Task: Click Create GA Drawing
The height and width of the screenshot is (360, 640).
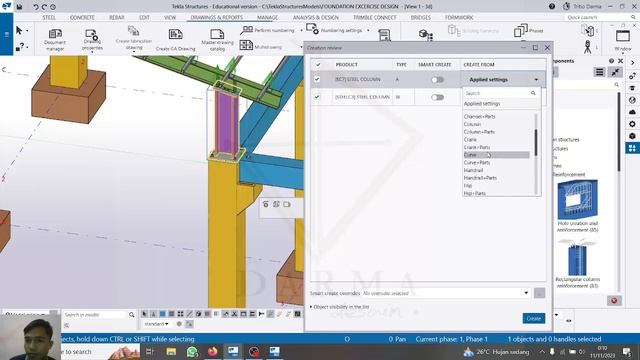Action: point(175,40)
